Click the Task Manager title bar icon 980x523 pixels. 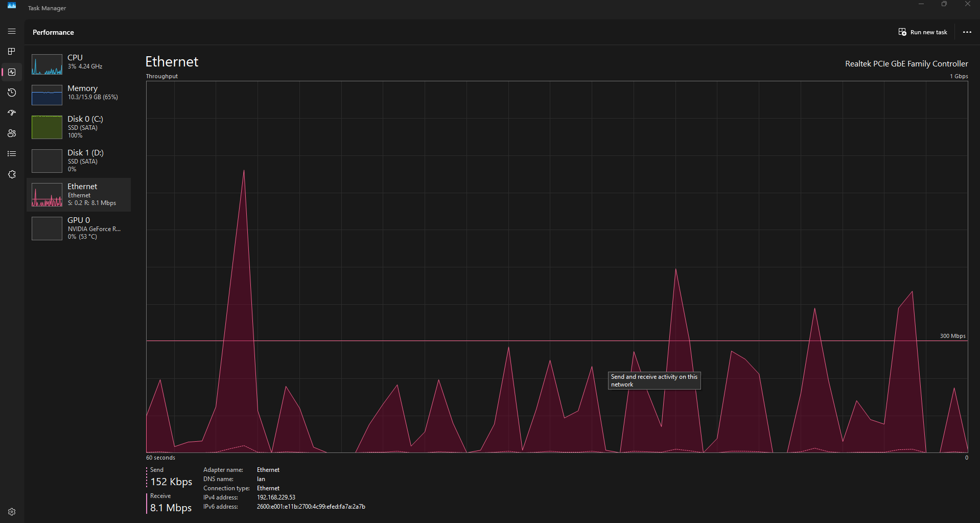(11, 5)
